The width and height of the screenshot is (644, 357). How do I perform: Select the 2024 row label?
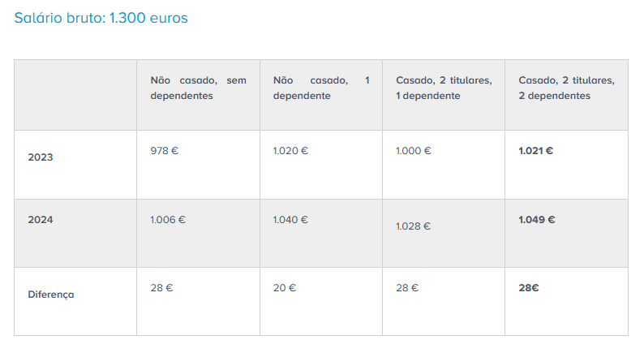41,220
